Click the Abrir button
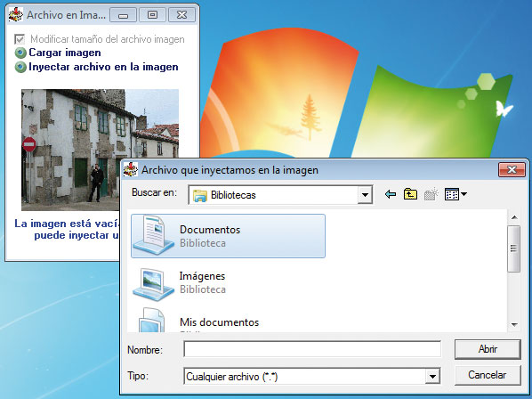 488,349
